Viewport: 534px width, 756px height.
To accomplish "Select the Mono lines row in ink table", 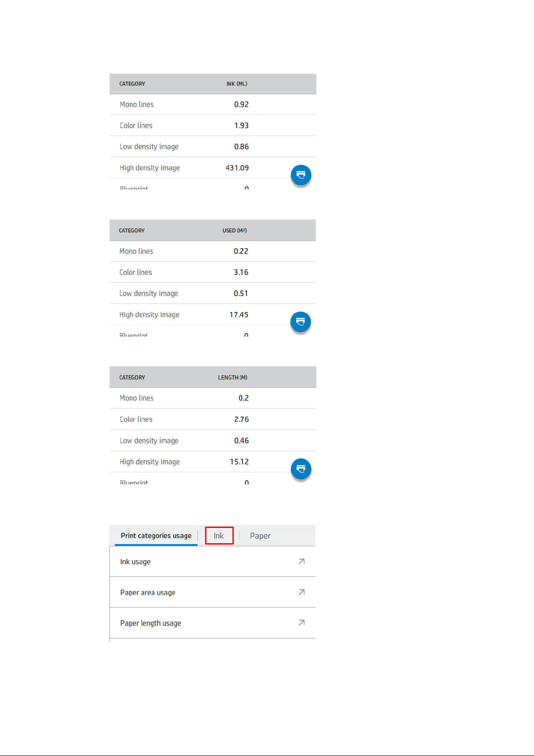I will [213, 105].
